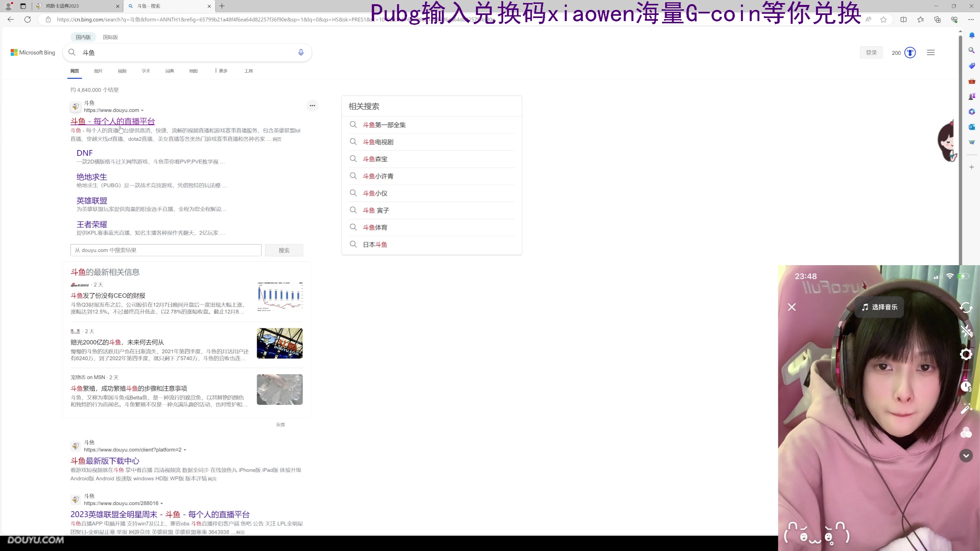
Task: Open the 学术 search tab
Action: (146, 71)
